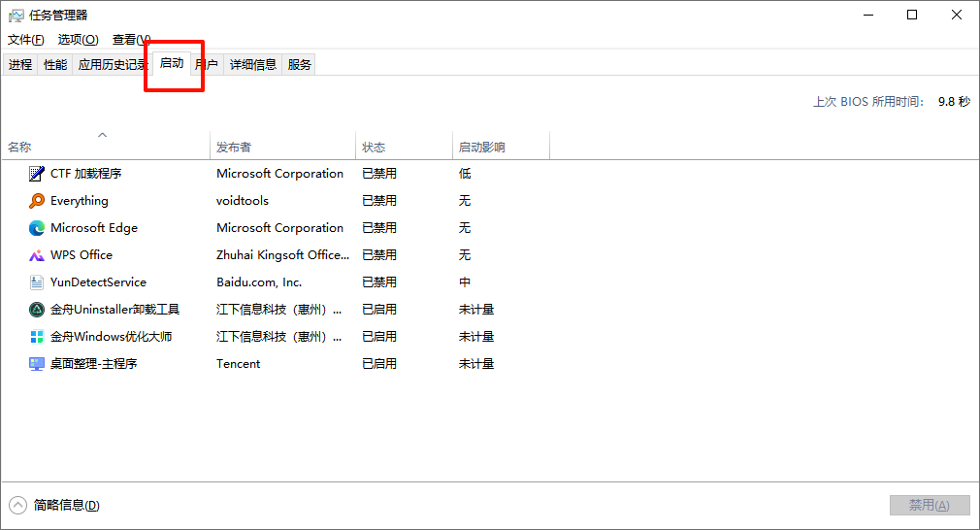Open the 查看(V) menu
The height and width of the screenshot is (530, 980).
coord(131,40)
